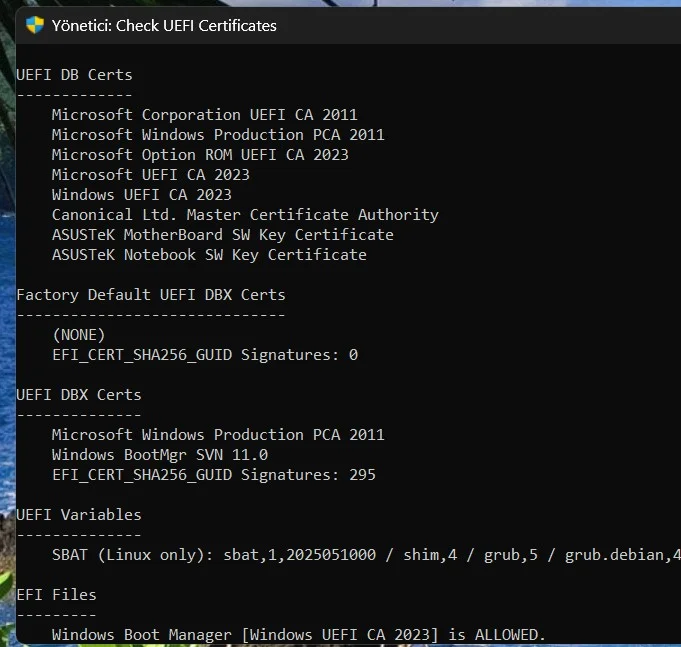This screenshot has height=647, width=681.
Task: Click the 'Yönetici: Check UEFI Certificates' window title
Action: click(164, 26)
